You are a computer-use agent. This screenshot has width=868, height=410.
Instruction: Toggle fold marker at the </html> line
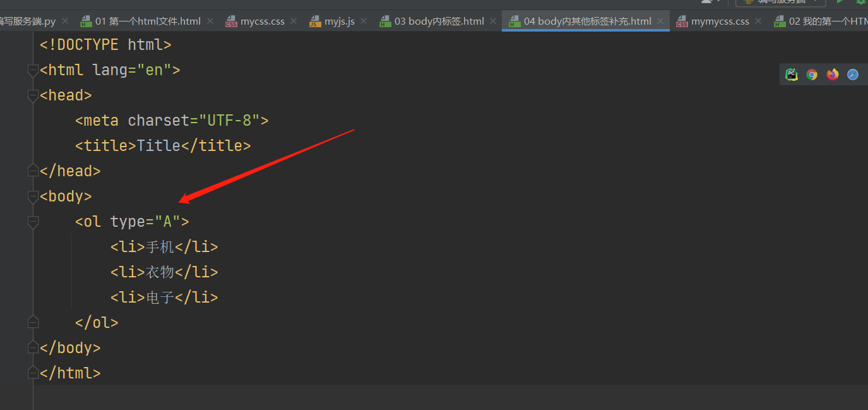(33, 373)
